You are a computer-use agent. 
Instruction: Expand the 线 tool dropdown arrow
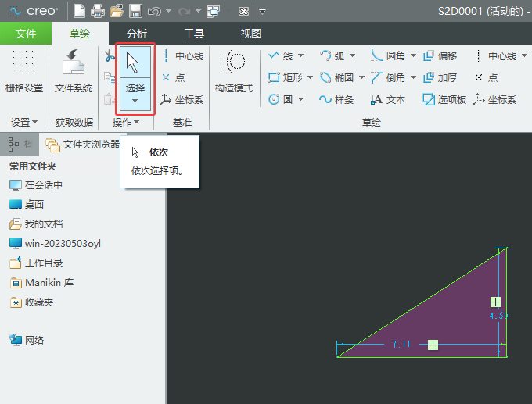pos(300,56)
